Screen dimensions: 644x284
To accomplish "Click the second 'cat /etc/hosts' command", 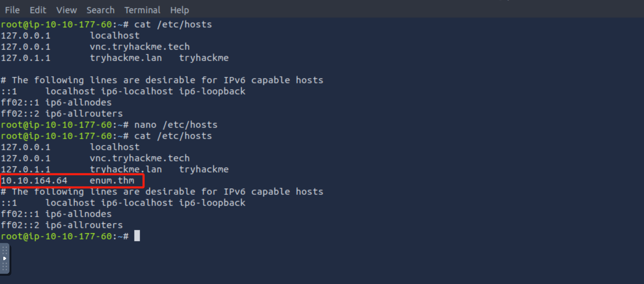I will (x=173, y=136).
